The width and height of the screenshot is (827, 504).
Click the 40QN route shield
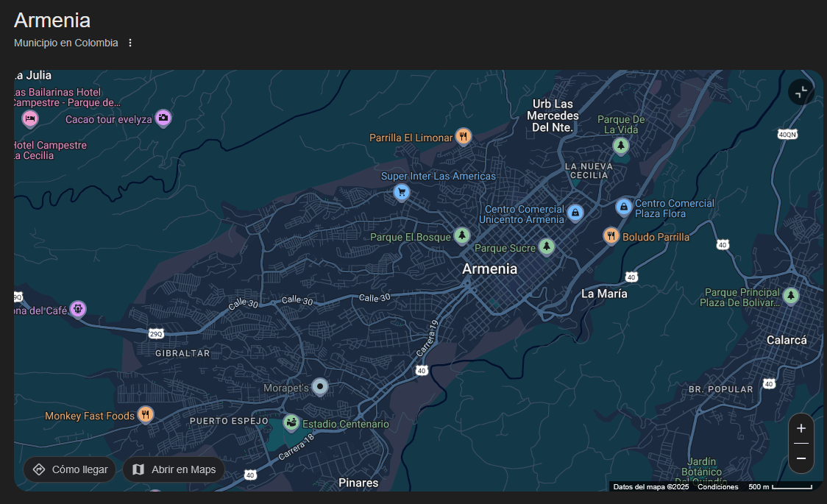click(x=787, y=135)
